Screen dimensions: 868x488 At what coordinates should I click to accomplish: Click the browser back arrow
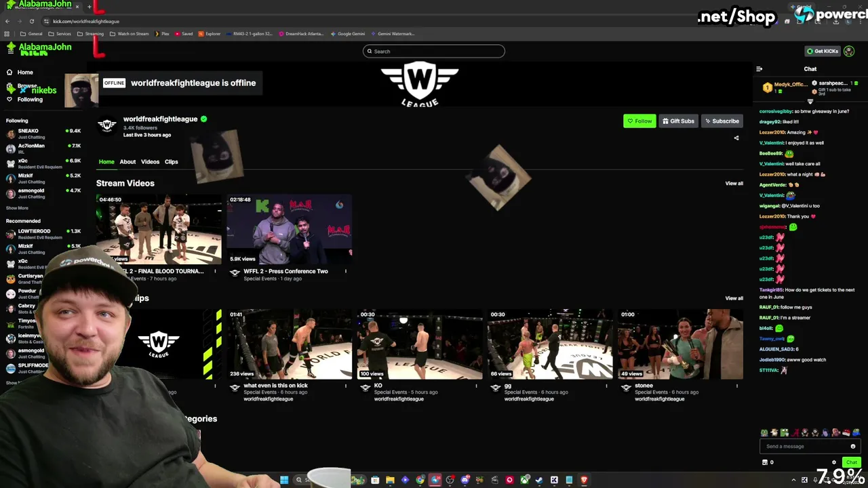7,21
